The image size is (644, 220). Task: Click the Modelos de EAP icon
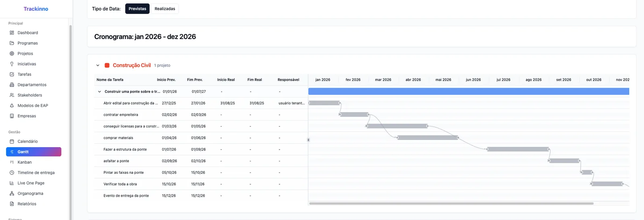pos(12,106)
